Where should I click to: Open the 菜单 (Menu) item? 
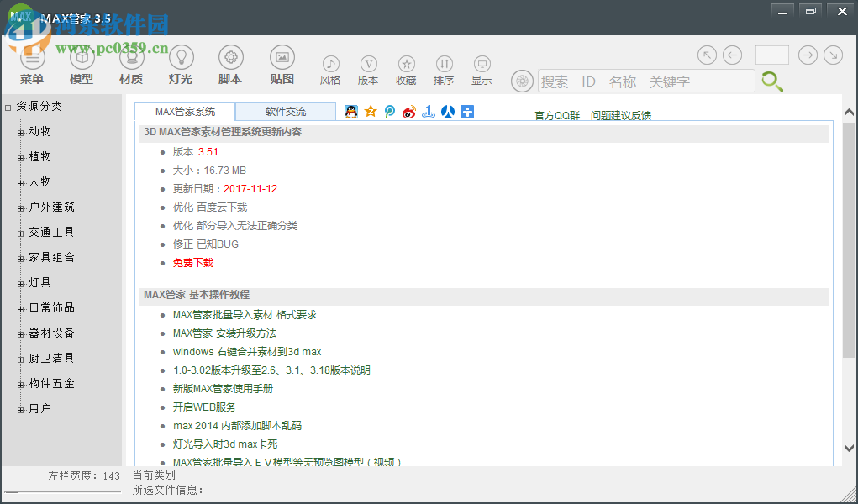(32, 66)
